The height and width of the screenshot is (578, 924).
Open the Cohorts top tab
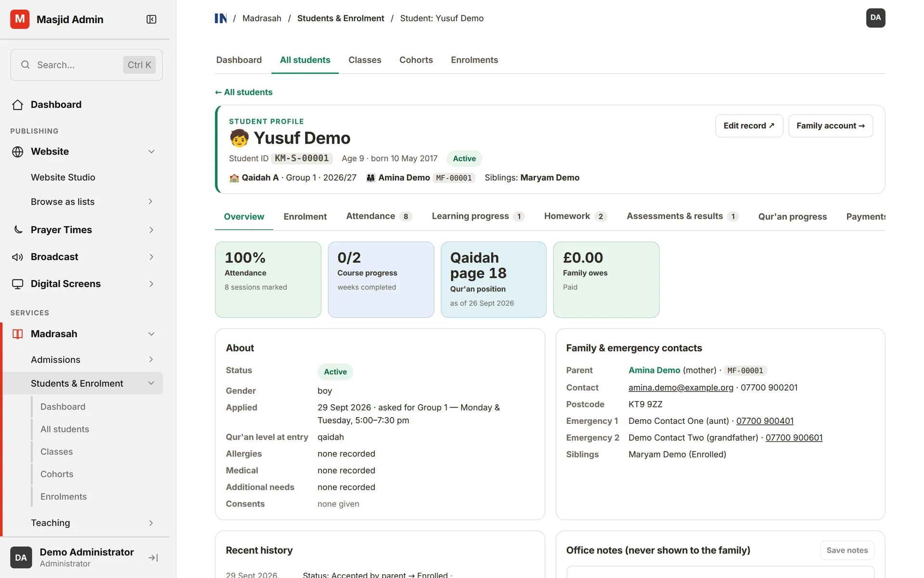click(x=416, y=60)
